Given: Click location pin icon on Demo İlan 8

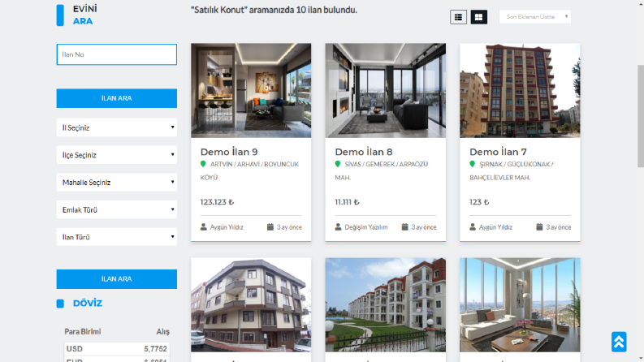Looking at the screenshot, I should click(338, 164).
